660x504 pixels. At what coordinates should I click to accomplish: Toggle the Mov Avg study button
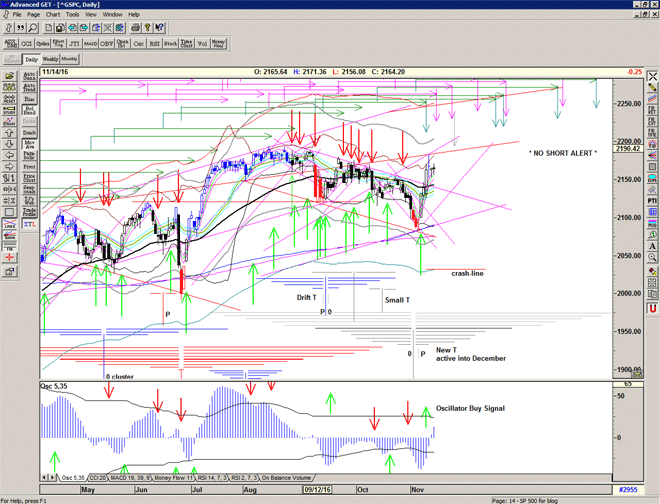[31, 144]
